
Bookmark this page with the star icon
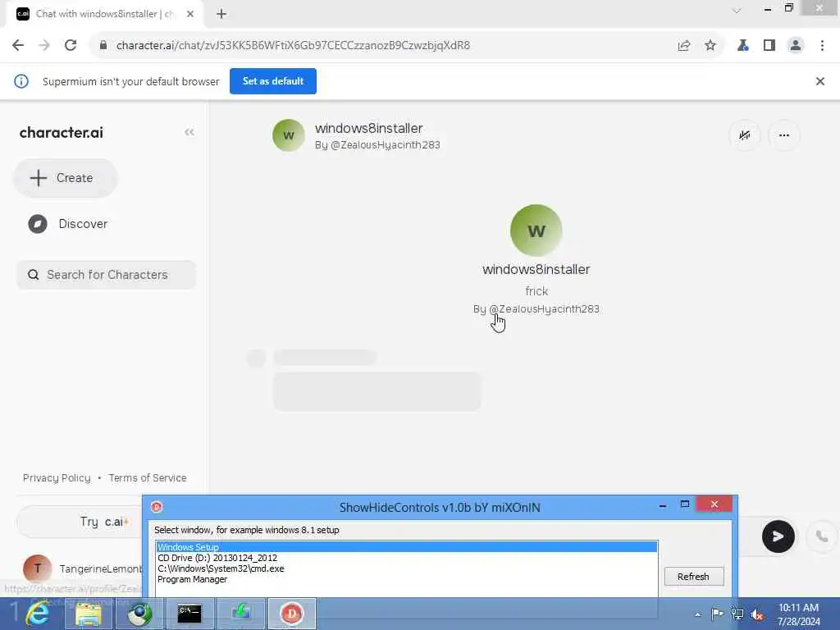click(710, 46)
